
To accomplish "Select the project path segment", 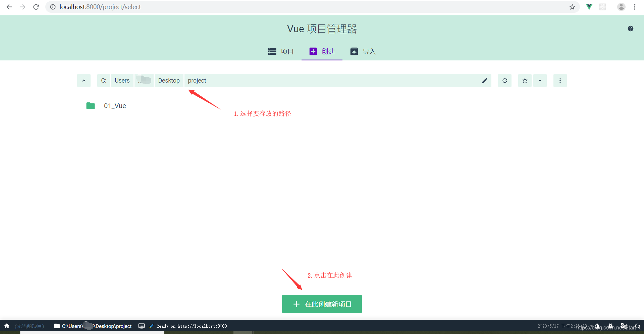I will (197, 81).
